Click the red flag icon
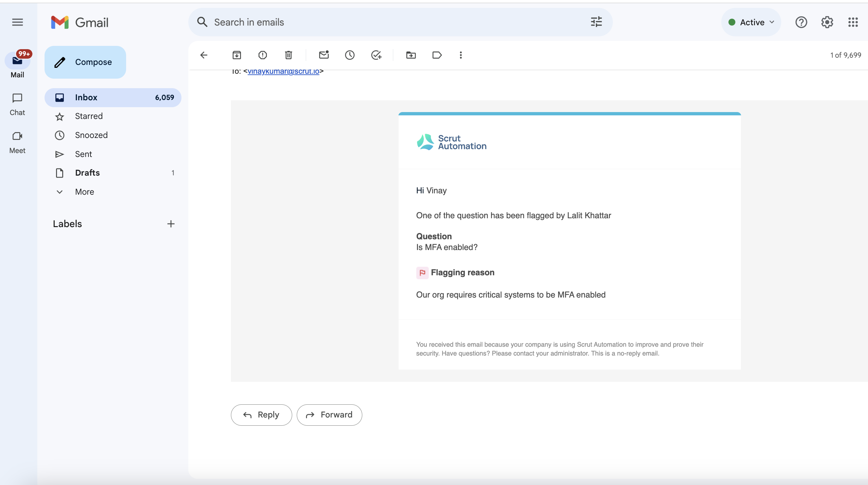Screen dimensions: 868x485 tap(422, 273)
